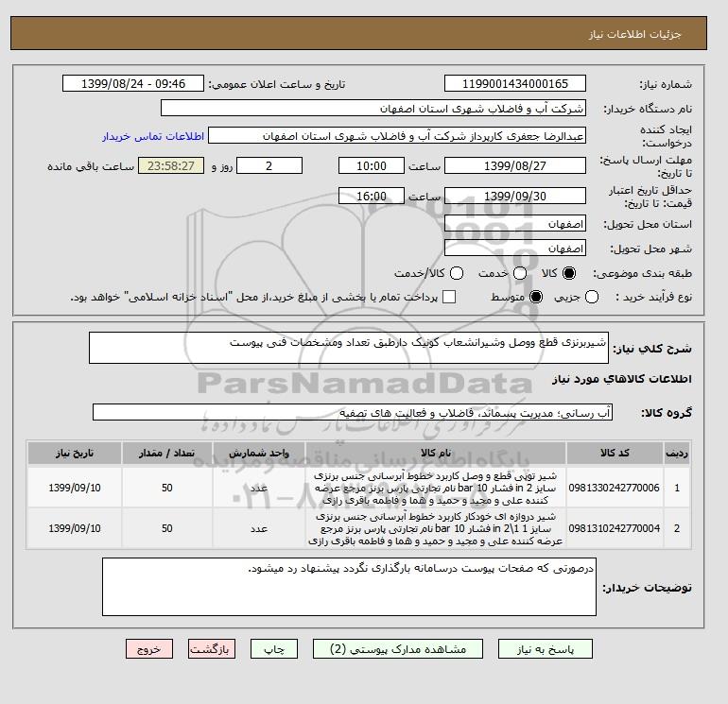Click the شیر دروازه ای خودکار item name
The width and height of the screenshot is (728, 704).
[436, 528]
